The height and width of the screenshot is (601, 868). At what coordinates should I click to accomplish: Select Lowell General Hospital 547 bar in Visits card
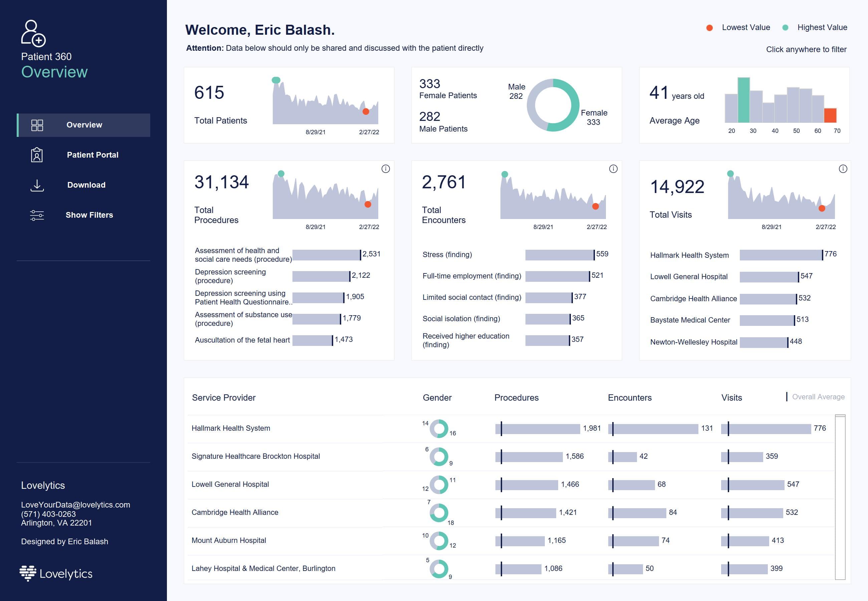click(769, 277)
